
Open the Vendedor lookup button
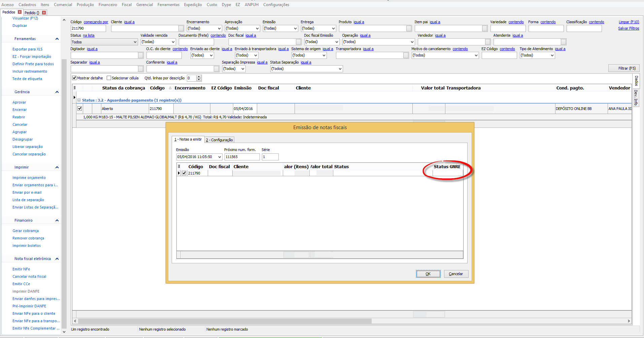487,42
